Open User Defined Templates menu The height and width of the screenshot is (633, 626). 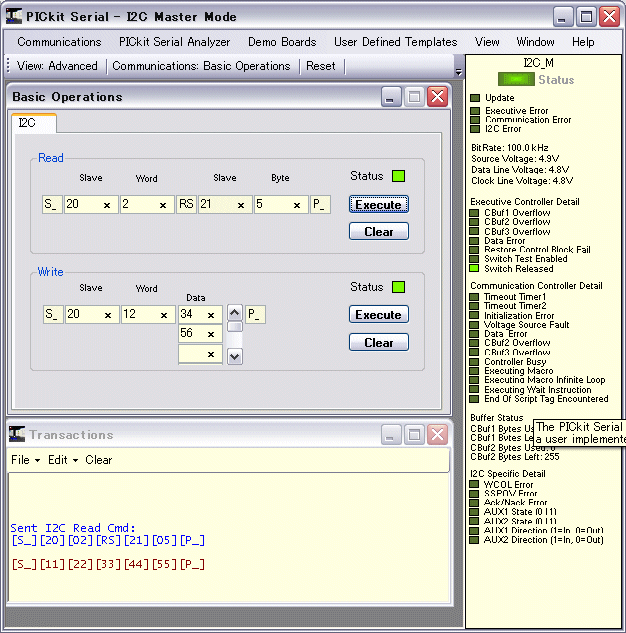tap(396, 42)
